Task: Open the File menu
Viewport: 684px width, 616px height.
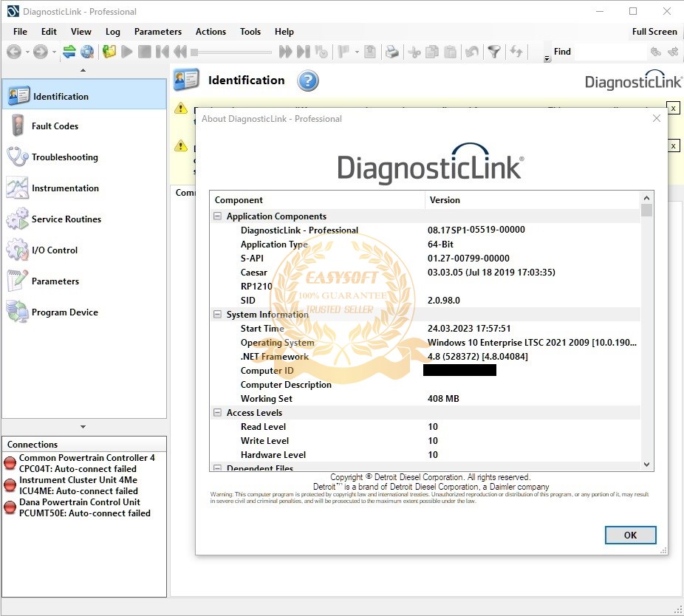Action: pos(20,32)
